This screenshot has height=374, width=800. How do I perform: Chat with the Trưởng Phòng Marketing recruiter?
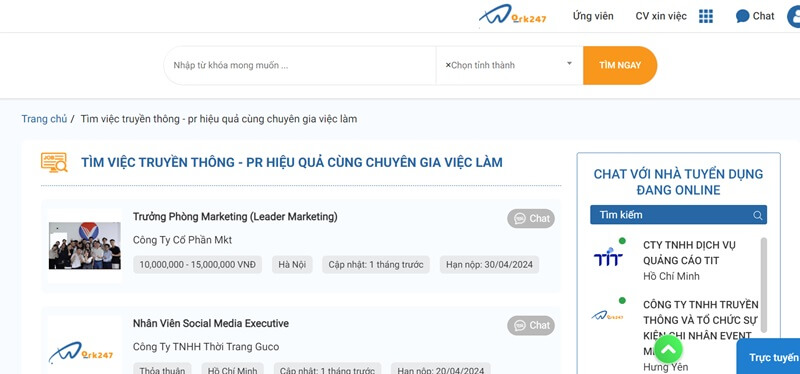click(x=531, y=218)
